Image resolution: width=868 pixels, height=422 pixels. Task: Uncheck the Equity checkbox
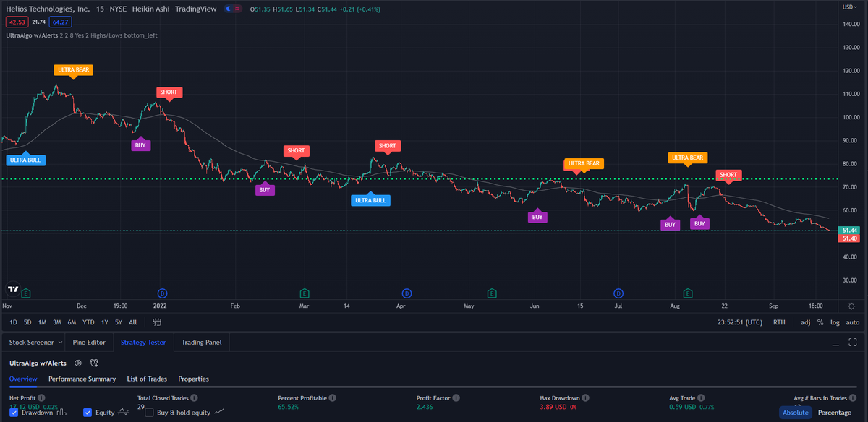(x=88, y=413)
